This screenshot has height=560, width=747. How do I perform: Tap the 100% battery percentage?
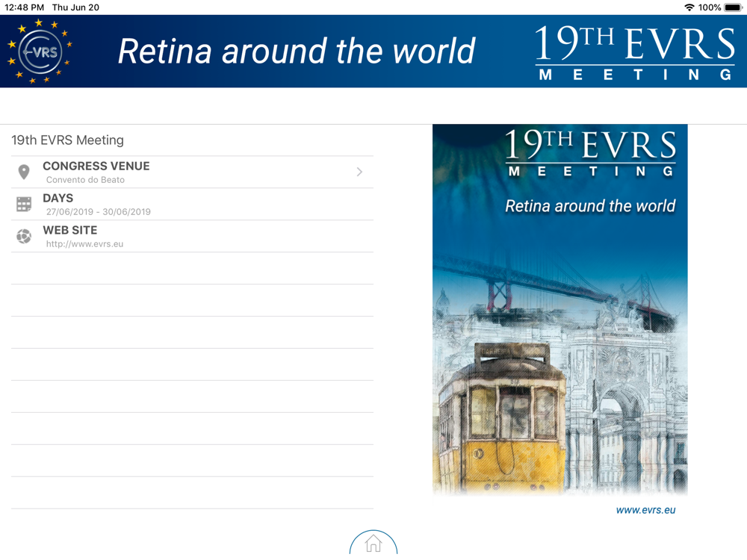(x=710, y=7)
